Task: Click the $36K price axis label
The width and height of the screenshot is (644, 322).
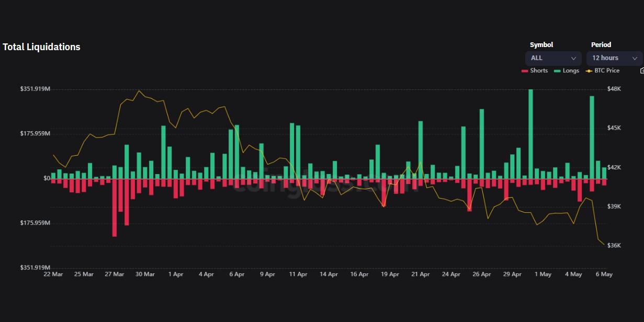Action: 614,246
